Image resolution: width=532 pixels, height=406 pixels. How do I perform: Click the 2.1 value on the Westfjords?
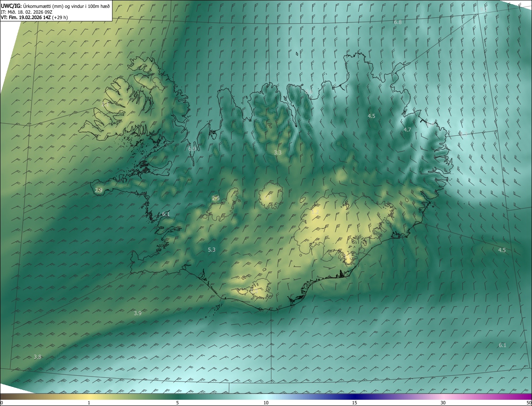[x=106, y=103]
